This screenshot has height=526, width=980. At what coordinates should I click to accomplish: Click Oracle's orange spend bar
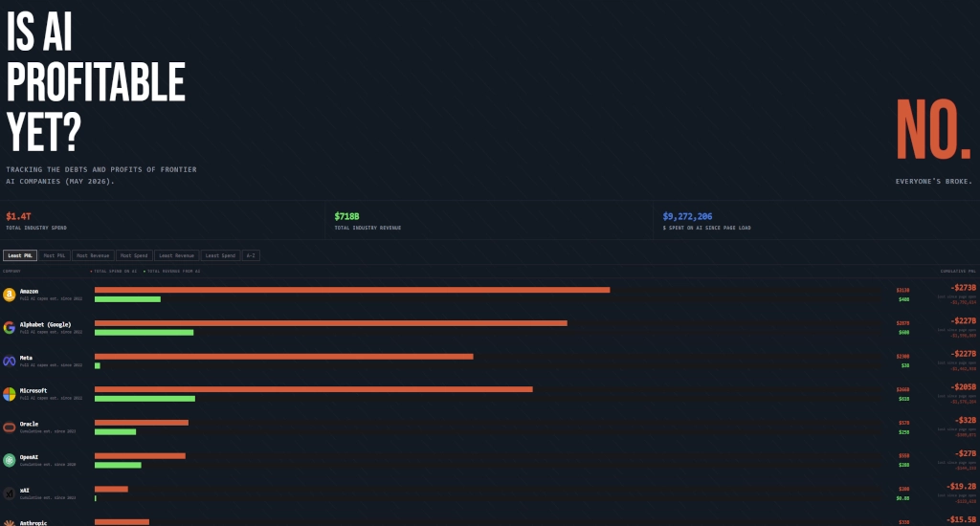coord(142,423)
